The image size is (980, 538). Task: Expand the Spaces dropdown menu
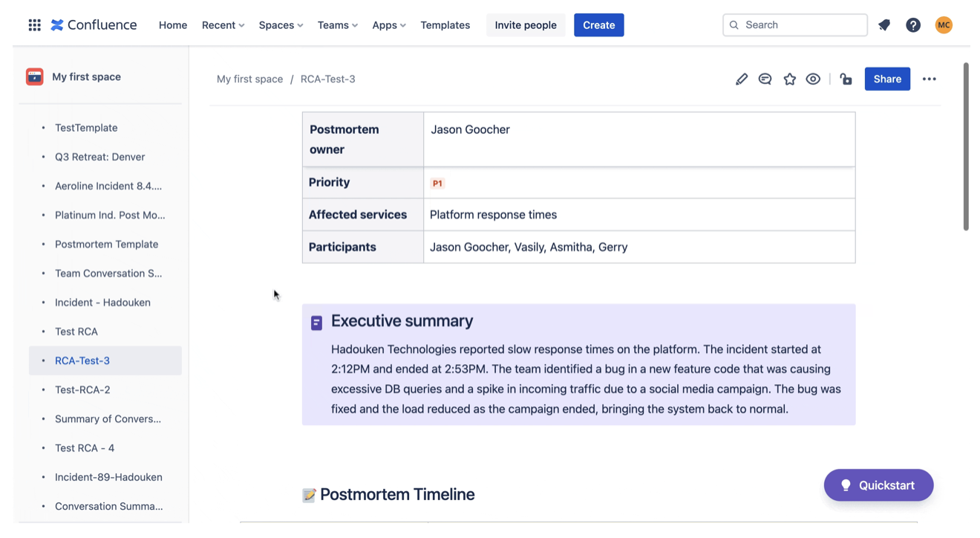(281, 25)
